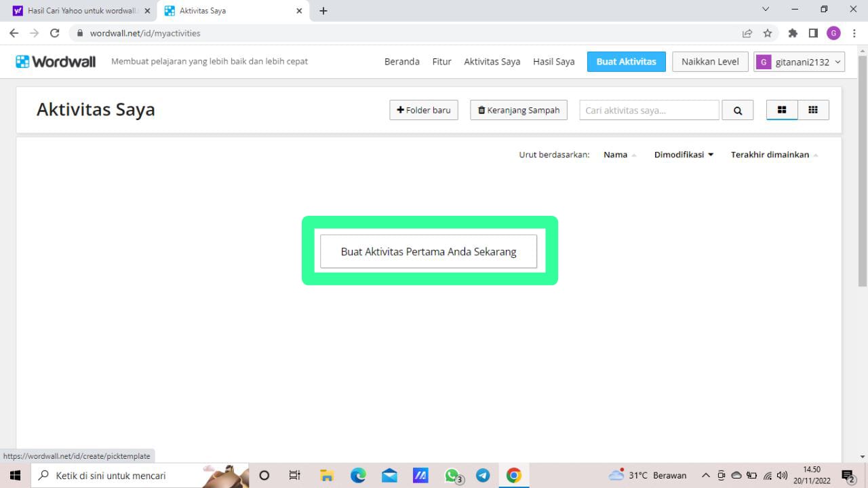Click Naikkan Level button
868x488 pixels.
click(x=710, y=62)
